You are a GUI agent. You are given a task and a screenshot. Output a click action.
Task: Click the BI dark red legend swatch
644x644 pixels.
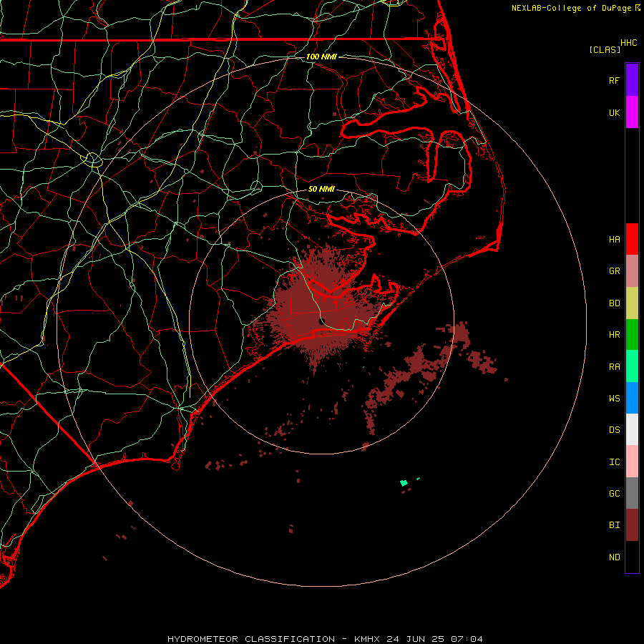(x=632, y=525)
